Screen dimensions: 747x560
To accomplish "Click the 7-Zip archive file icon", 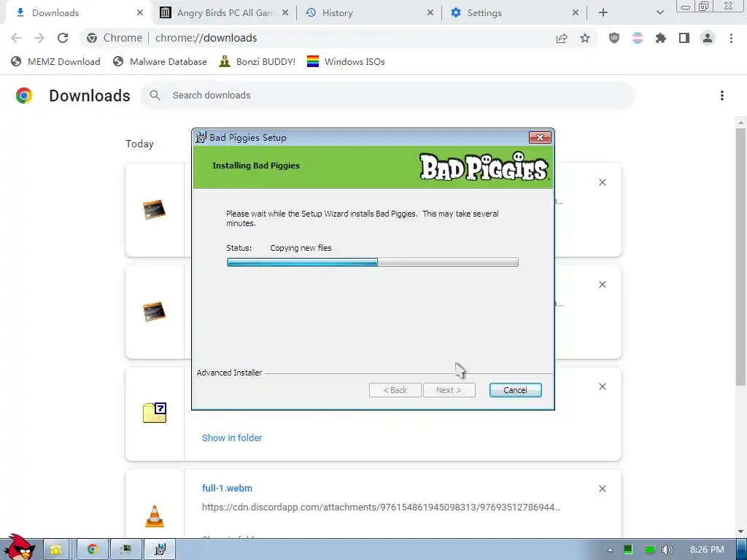I will click(155, 413).
